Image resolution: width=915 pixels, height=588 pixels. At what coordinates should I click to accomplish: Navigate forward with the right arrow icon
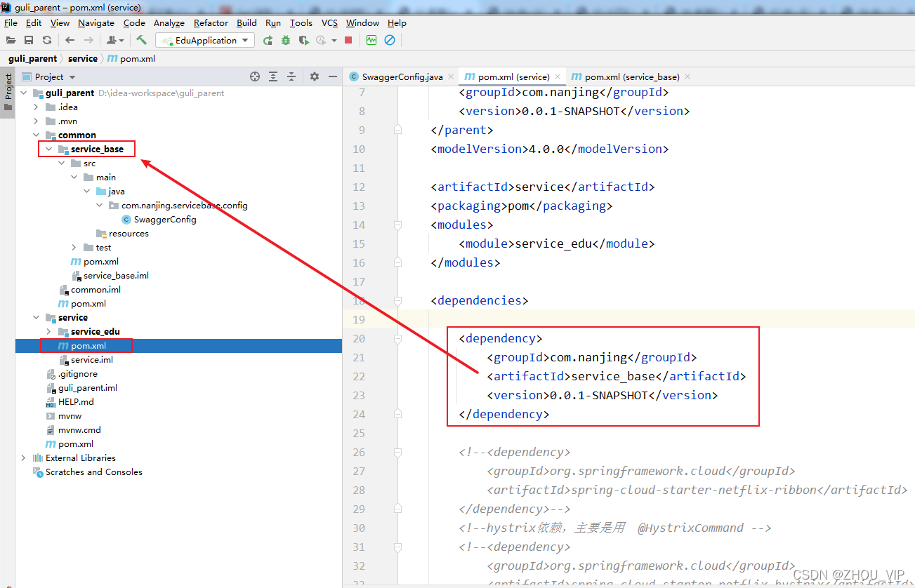tap(88, 41)
